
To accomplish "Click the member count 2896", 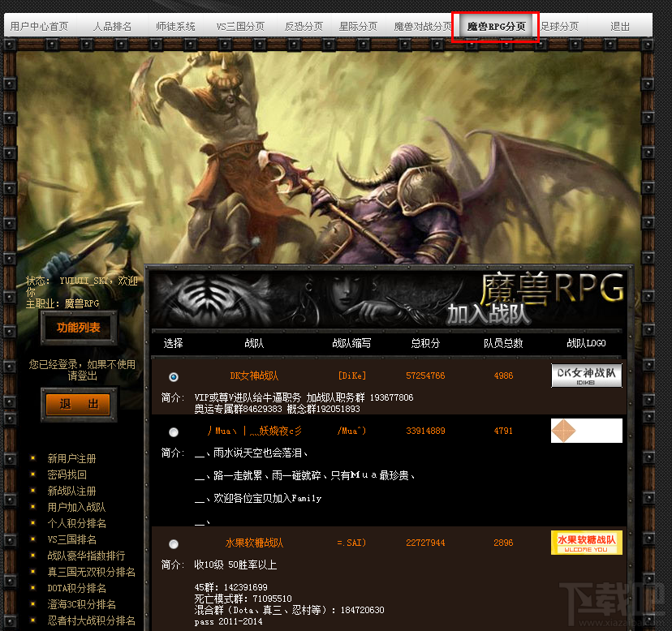I will 503,543.
